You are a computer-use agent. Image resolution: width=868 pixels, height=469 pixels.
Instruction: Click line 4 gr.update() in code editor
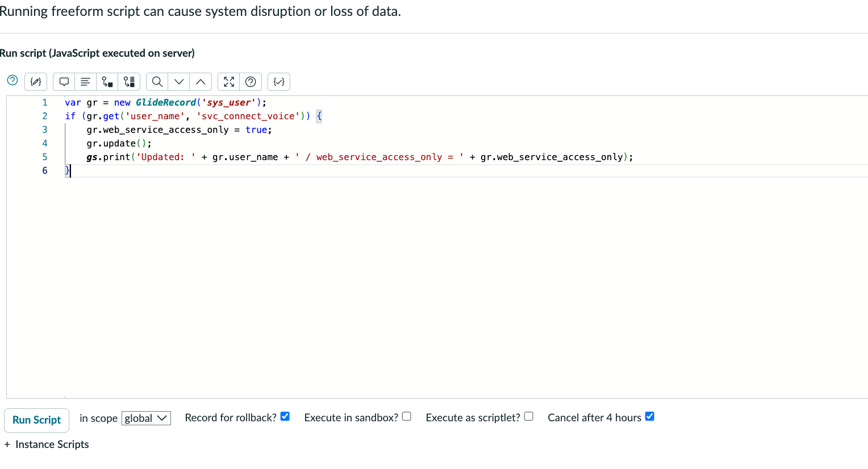[x=119, y=144]
